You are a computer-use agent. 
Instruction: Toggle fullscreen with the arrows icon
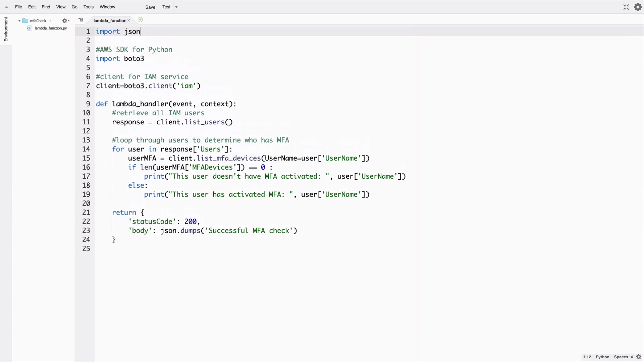(x=626, y=7)
